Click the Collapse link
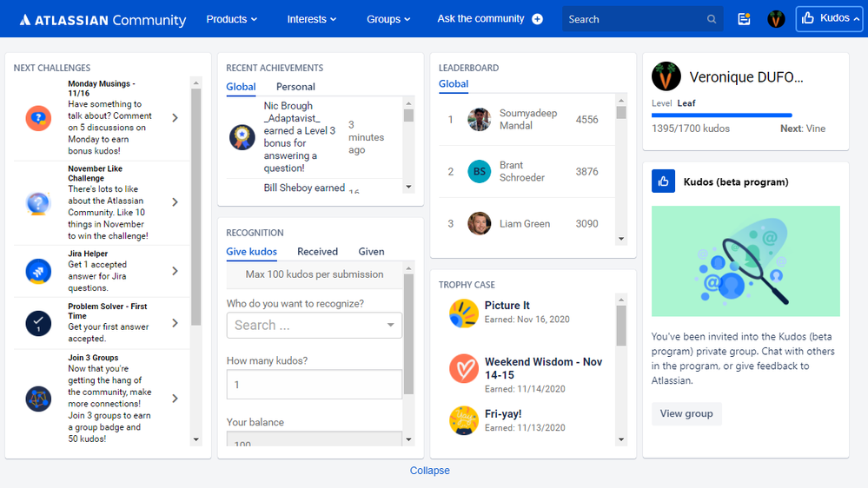This screenshot has height=488, width=868. click(x=429, y=471)
